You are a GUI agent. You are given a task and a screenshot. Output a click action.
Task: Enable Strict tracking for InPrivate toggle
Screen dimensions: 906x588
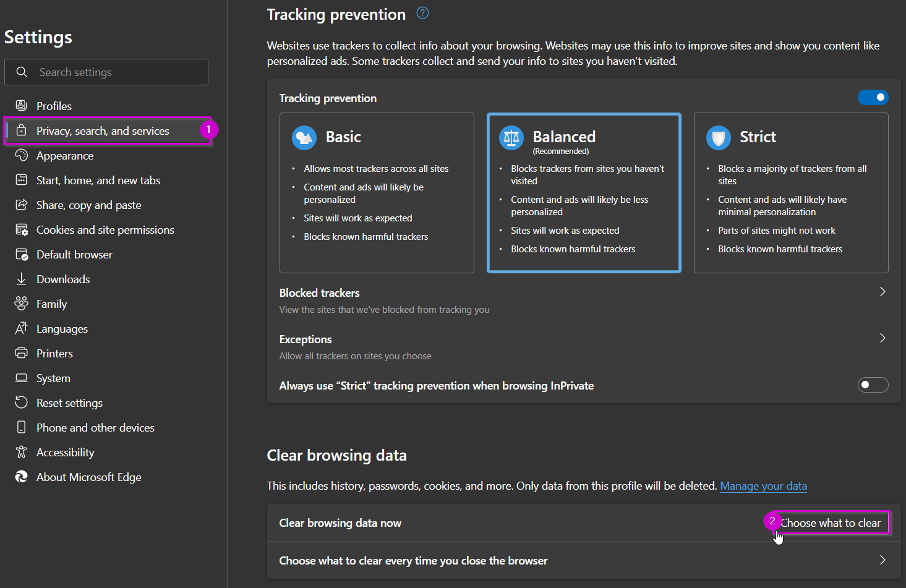click(x=873, y=385)
